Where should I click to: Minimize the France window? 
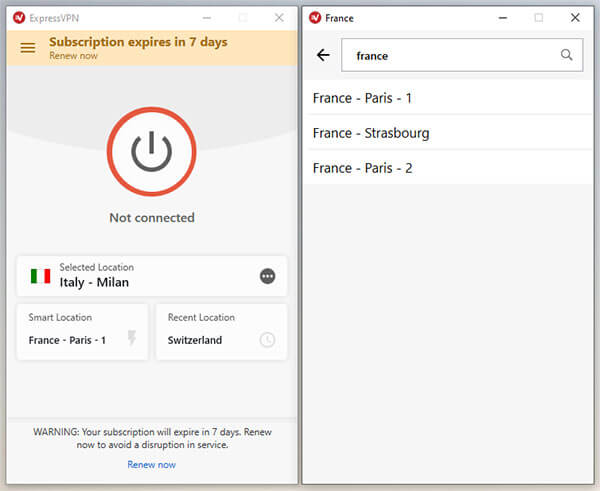point(503,18)
